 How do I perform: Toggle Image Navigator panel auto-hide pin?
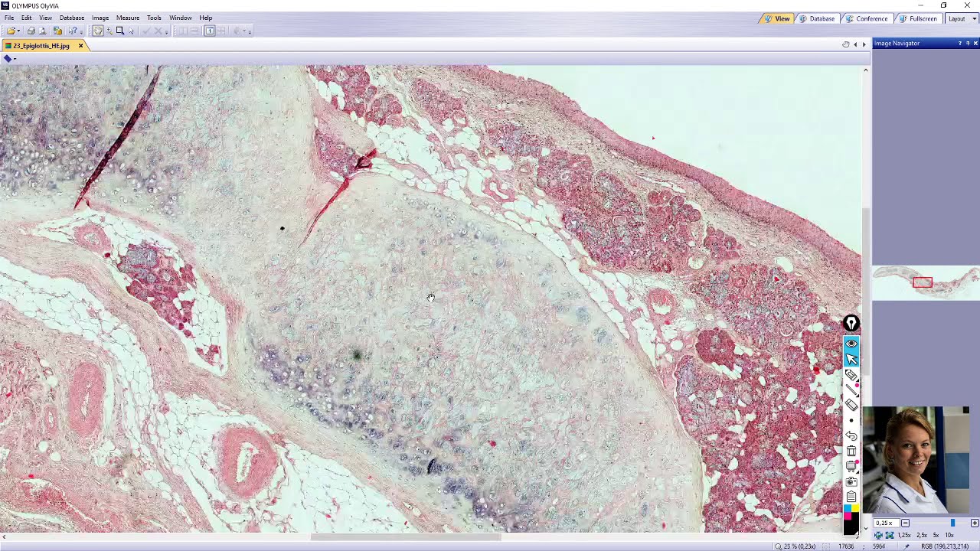[968, 44]
